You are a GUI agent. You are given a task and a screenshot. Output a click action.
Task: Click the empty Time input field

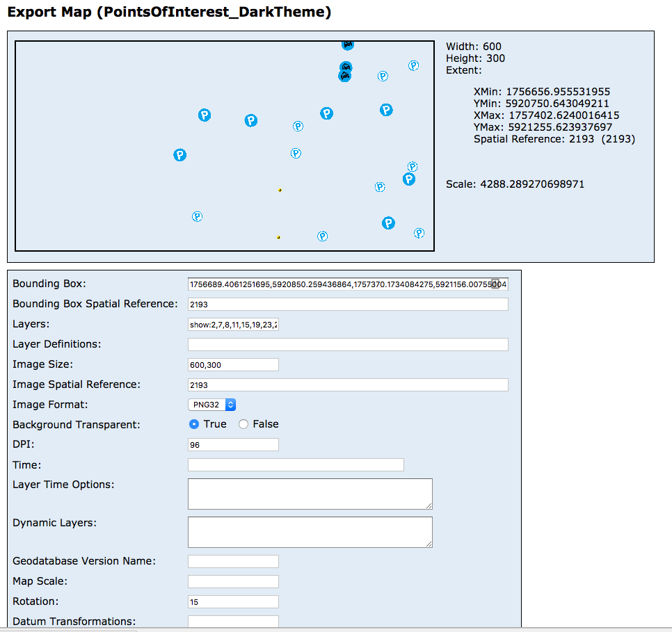pyautogui.click(x=296, y=465)
